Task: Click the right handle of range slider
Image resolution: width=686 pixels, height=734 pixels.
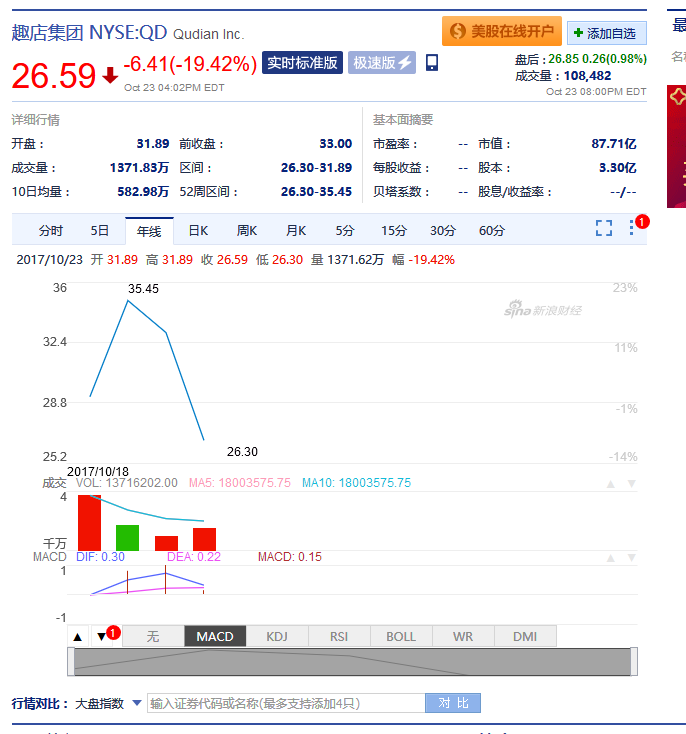Action: (634, 661)
